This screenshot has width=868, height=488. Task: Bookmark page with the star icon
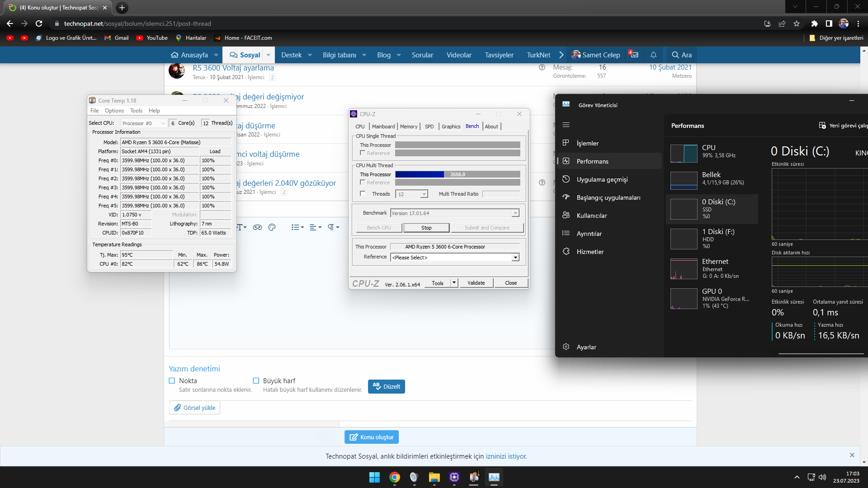tap(797, 23)
